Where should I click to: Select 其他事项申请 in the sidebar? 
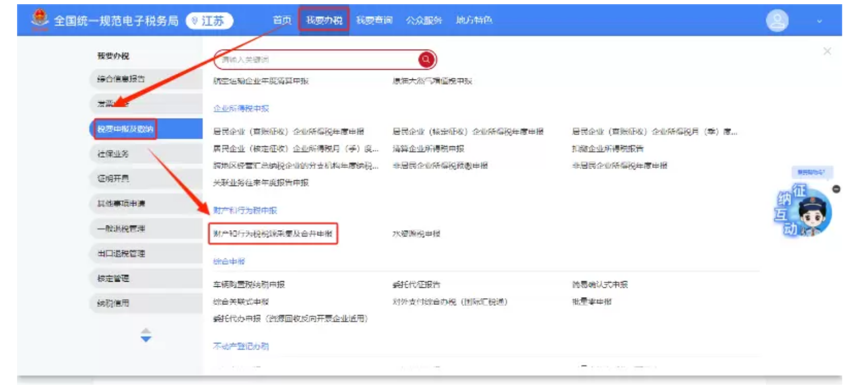146,204
